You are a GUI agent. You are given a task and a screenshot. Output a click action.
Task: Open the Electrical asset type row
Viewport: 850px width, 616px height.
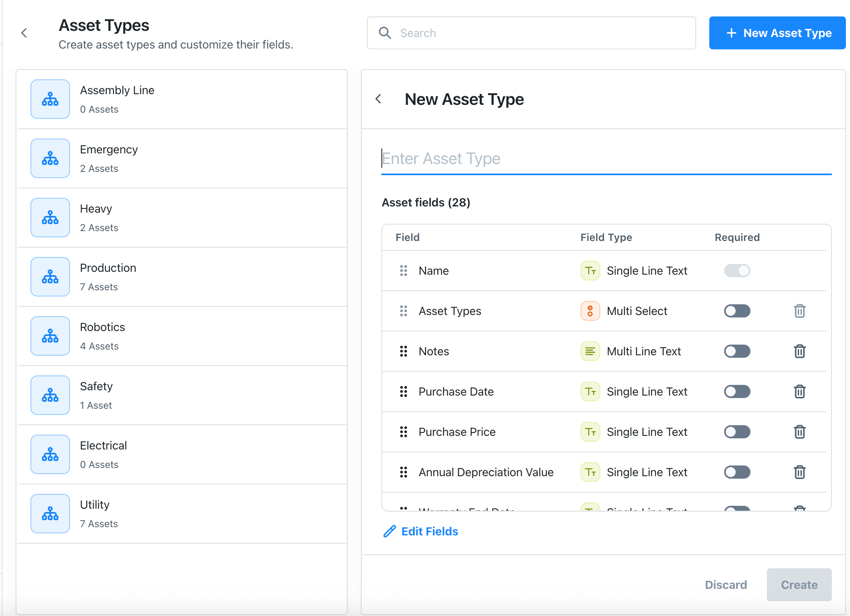182,454
